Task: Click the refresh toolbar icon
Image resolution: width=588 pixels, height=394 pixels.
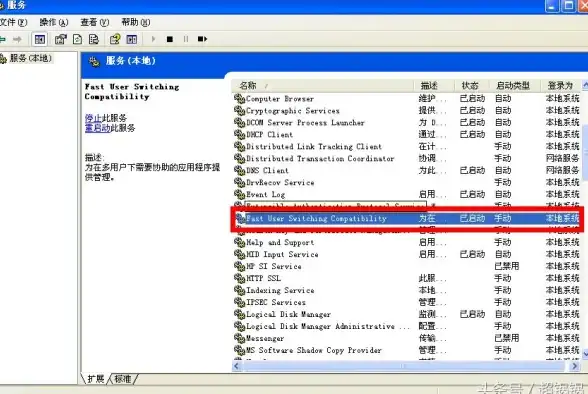Action: click(77, 39)
